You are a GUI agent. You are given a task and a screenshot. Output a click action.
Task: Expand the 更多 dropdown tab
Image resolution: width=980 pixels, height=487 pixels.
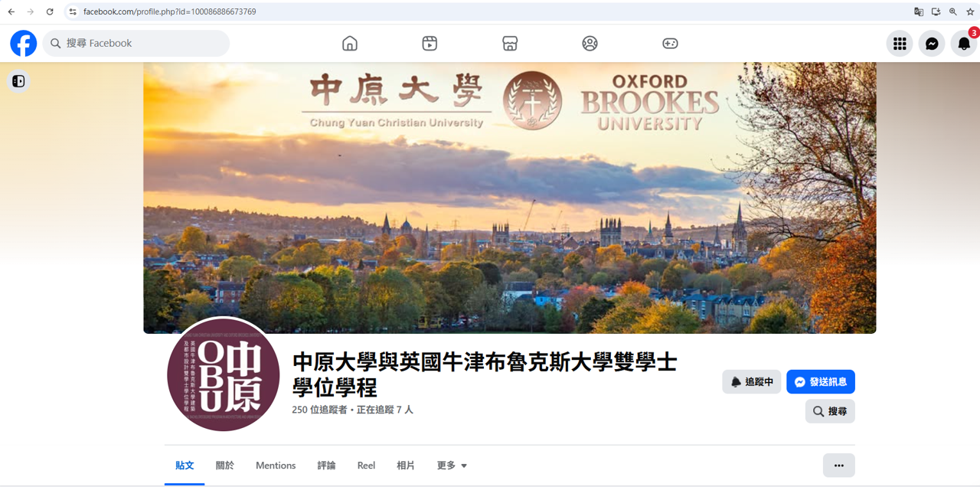(x=452, y=466)
